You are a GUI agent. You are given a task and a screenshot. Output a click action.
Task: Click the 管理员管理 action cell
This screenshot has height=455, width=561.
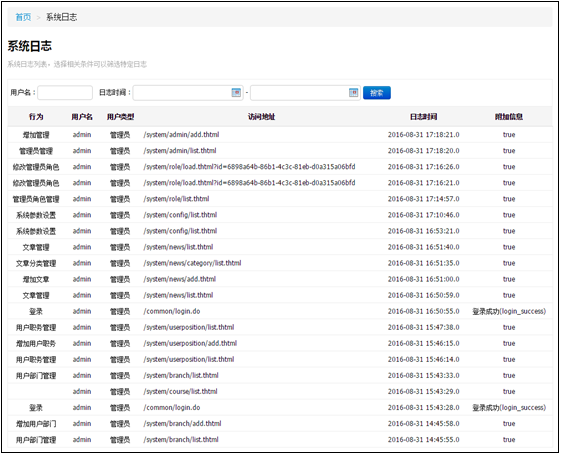click(x=36, y=151)
